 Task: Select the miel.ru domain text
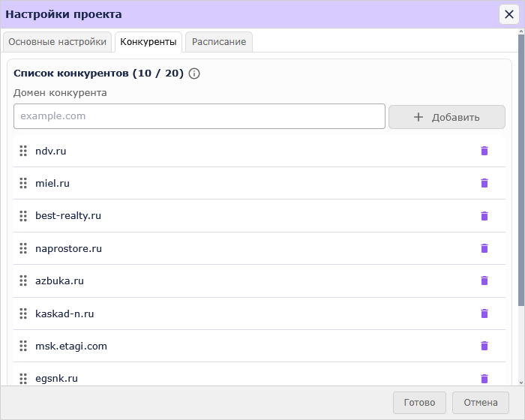pos(52,183)
